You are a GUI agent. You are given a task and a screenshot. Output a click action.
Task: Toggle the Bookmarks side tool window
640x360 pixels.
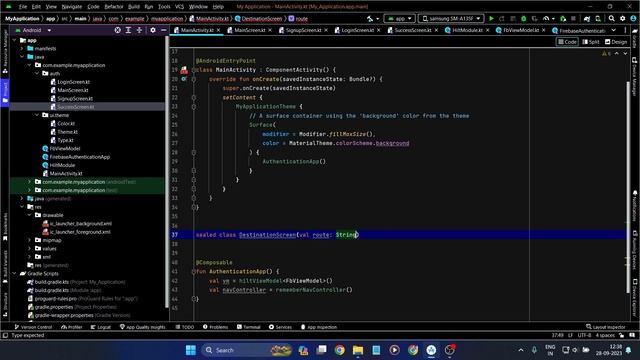[x=5, y=227]
